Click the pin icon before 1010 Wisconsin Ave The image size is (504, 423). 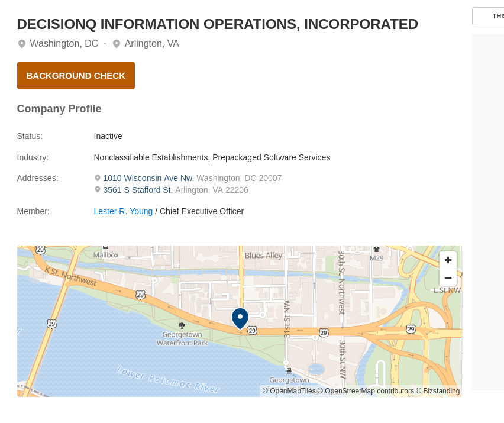(98, 177)
